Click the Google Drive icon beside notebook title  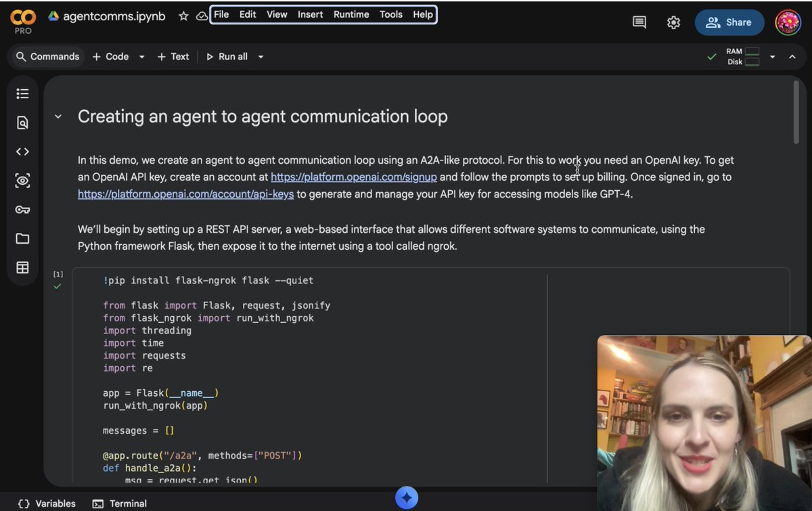[53, 16]
